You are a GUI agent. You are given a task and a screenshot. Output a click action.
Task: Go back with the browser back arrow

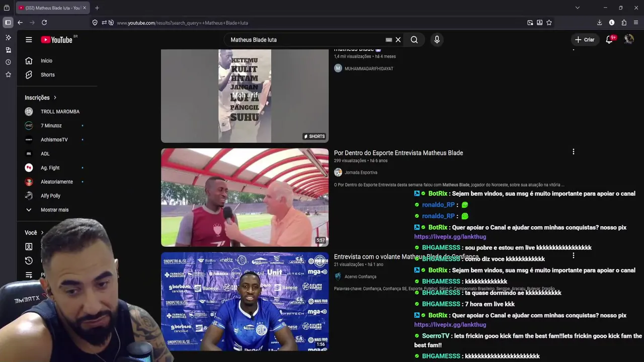coord(20,23)
